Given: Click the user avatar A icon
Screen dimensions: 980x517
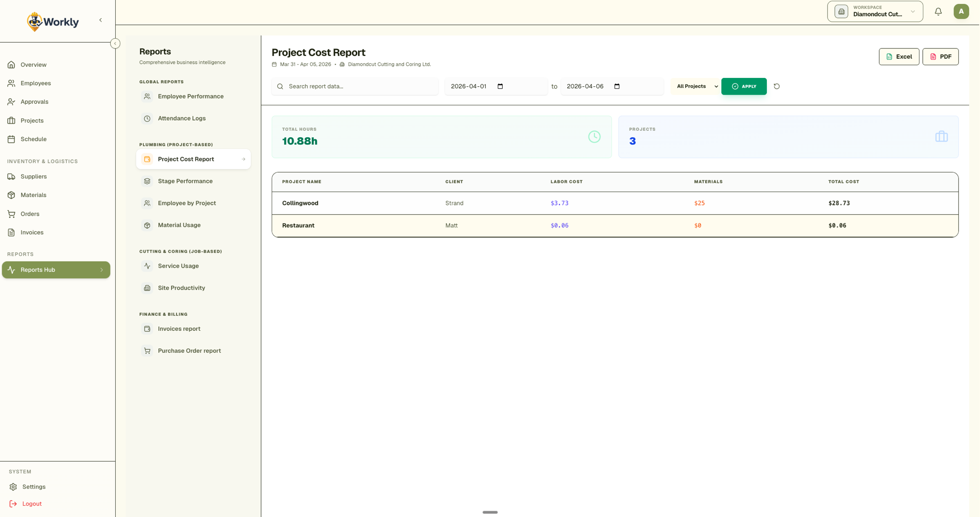Looking at the screenshot, I should [961, 12].
